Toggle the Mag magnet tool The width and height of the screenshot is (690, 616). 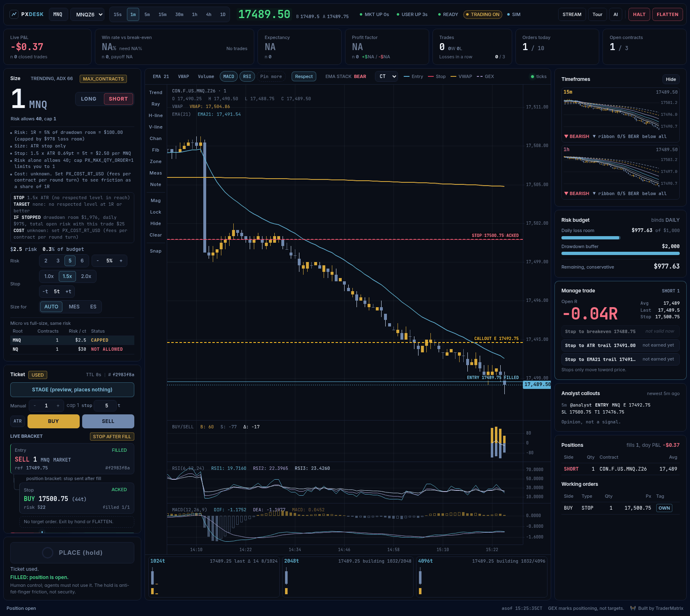(156, 200)
